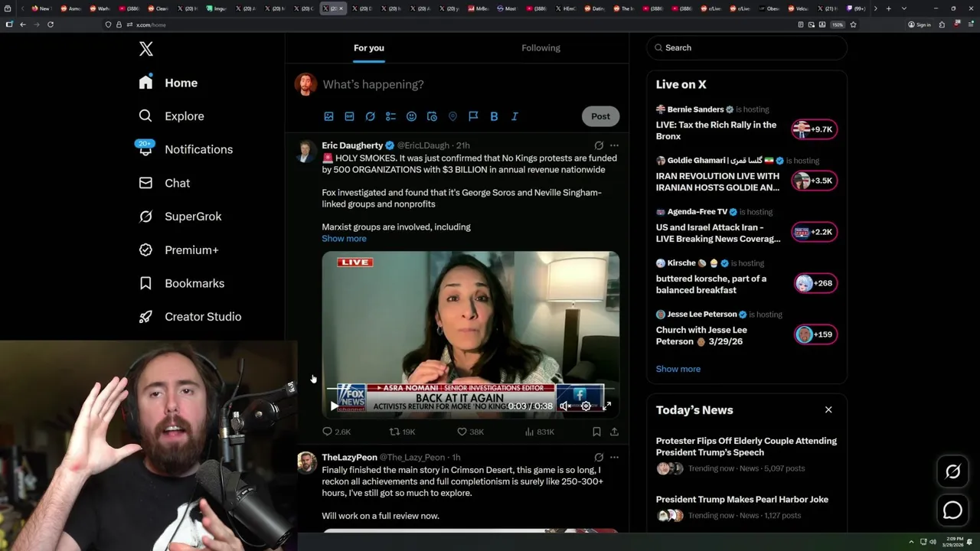
Task: Add a GIF to the new post
Action: click(x=349, y=116)
